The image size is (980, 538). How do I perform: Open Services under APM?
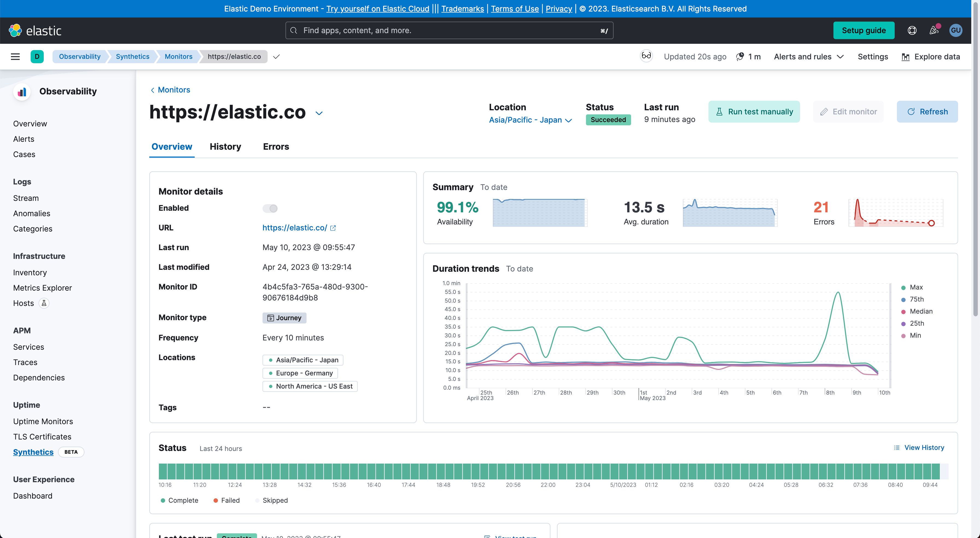click(28, 347)
